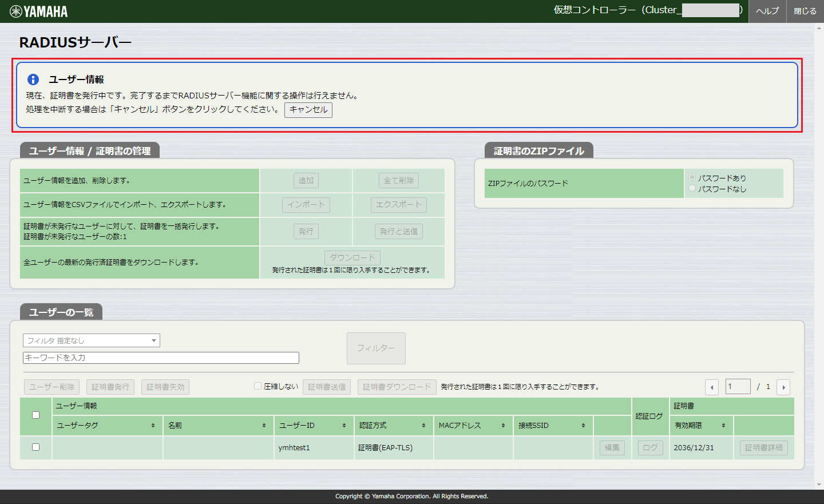The height and width of the screenshot is (504, 824).
Task: Click the キーワードを入力 search field
Action: tap(160, 358)
